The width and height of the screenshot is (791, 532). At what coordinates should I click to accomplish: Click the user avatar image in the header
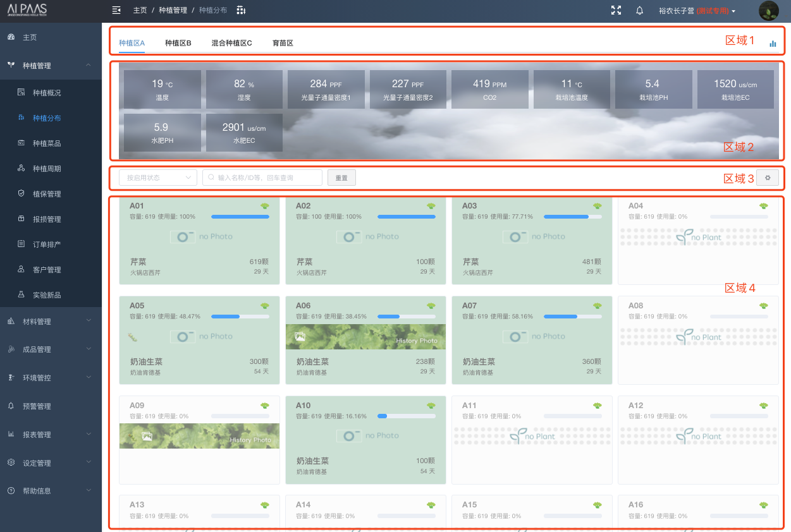coord(768,11)
